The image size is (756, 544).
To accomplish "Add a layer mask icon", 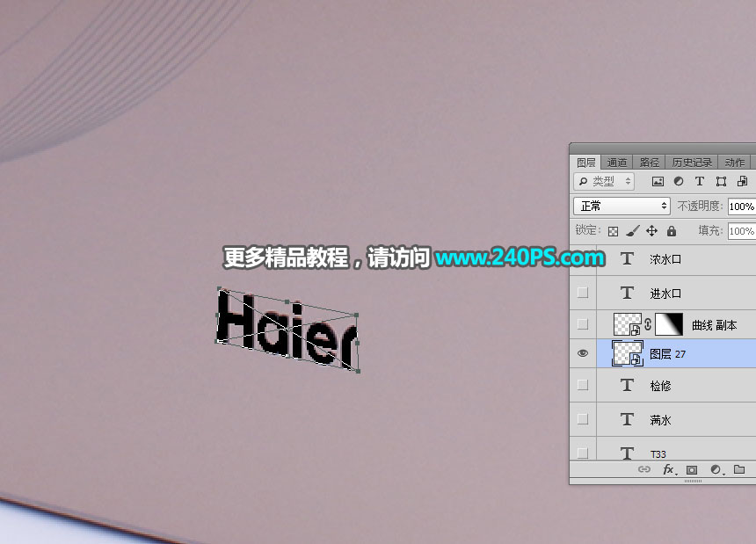I will pyautogui.click(x=692, y=470).
